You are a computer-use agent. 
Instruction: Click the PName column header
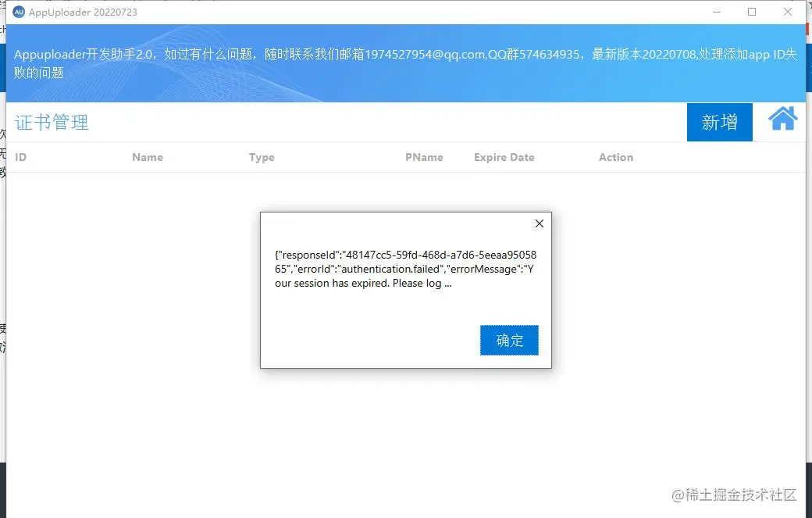tap(424, 157)
